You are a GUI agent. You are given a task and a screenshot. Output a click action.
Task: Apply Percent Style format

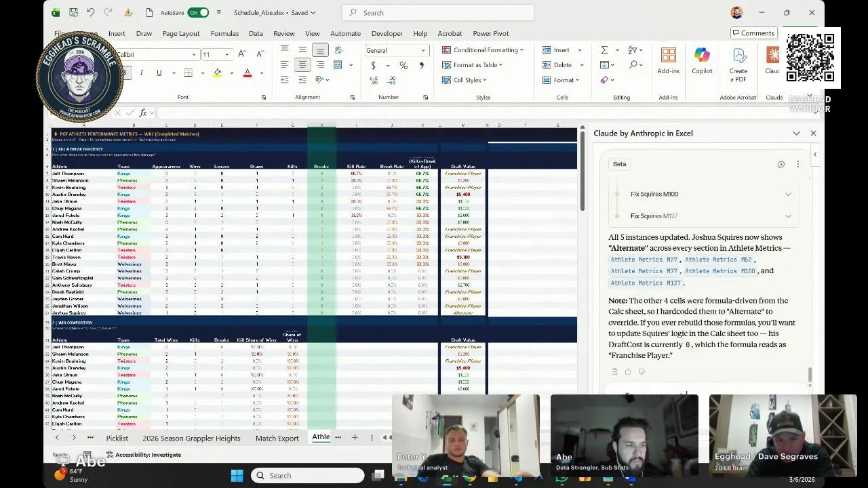[403, 66]
